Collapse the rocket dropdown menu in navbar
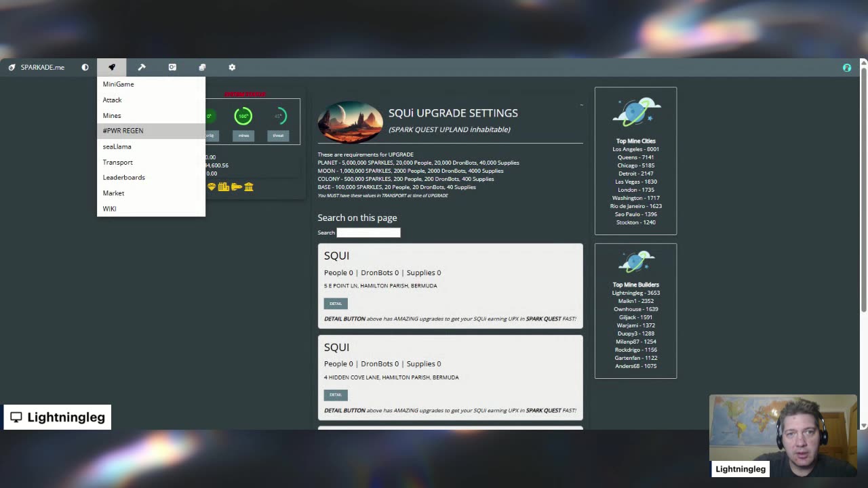The width and height of the screenshot is (868, 488). pos(112,67)
